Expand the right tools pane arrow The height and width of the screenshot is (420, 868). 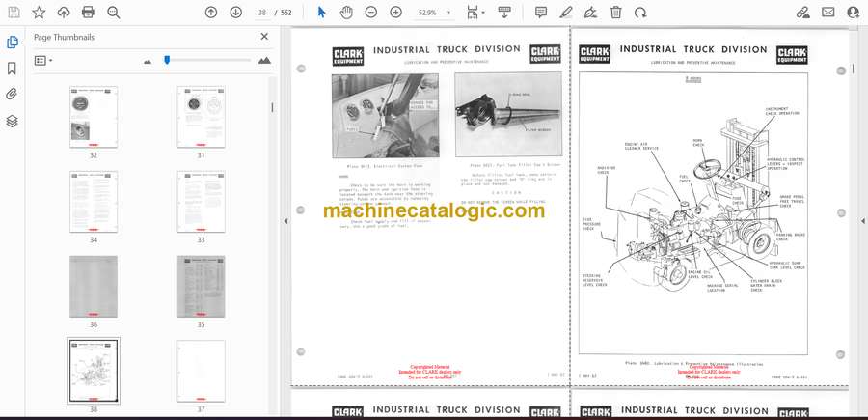[863, 221]
